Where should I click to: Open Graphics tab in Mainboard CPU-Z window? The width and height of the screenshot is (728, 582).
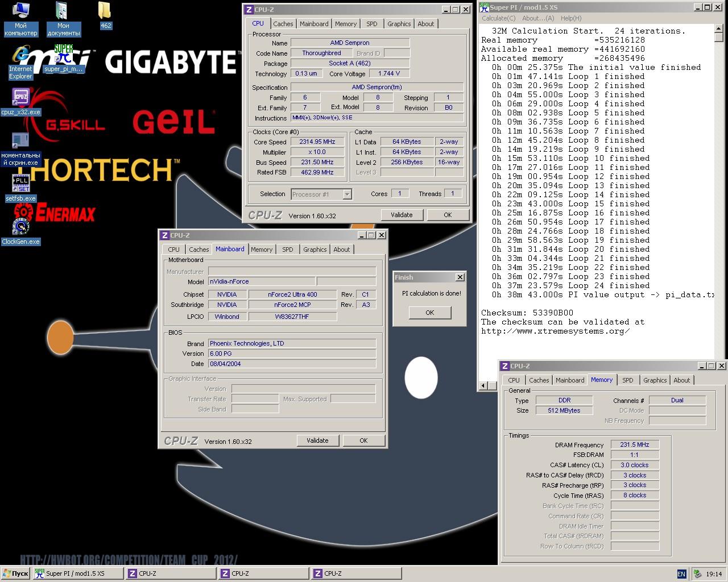(315, 250)
